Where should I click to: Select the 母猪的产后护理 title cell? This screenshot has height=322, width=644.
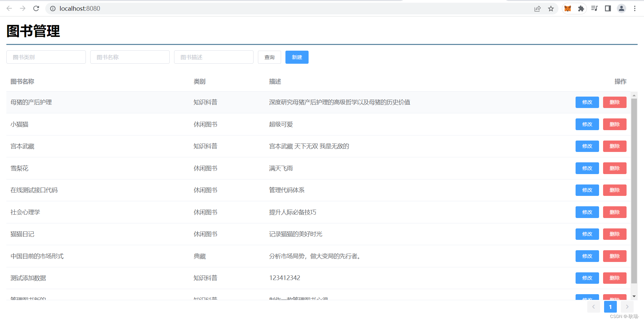[x=31, y=102]
